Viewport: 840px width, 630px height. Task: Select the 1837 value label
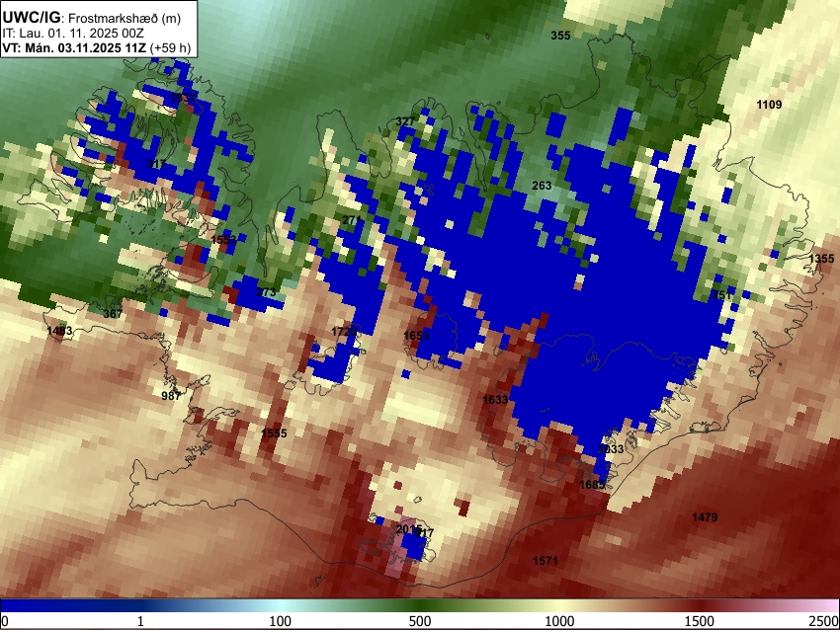(x=182, y=98)
